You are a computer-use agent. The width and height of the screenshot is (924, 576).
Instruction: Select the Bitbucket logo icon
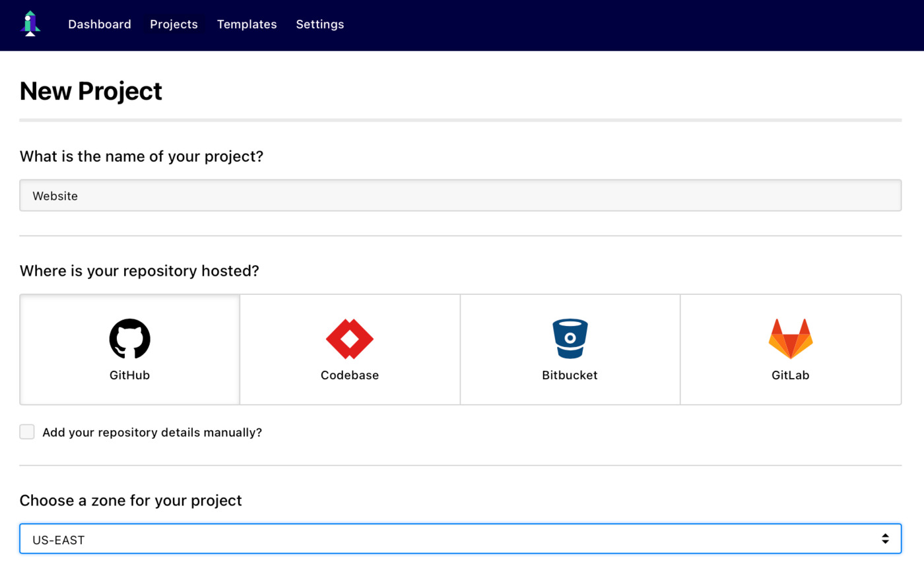tap(570, 338)
